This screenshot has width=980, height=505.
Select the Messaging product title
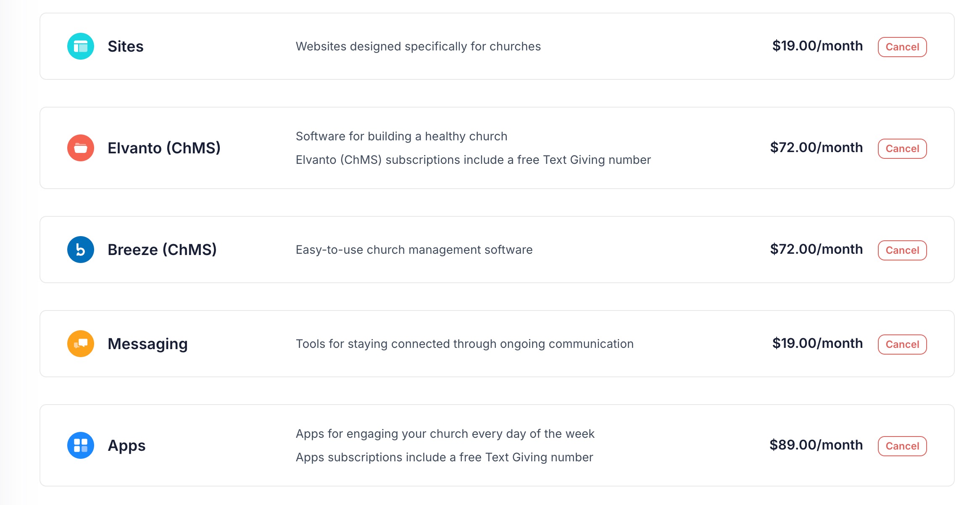coord(148,344)
